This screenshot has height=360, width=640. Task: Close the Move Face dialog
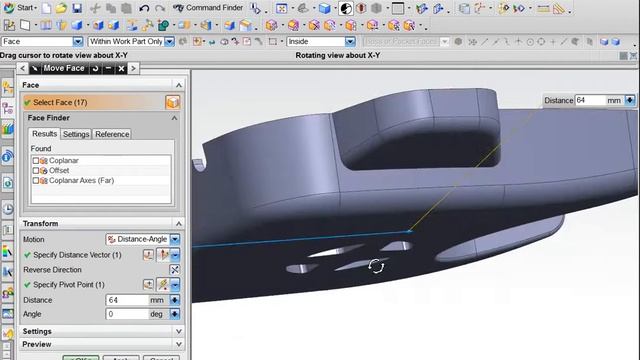coord(121,68)
